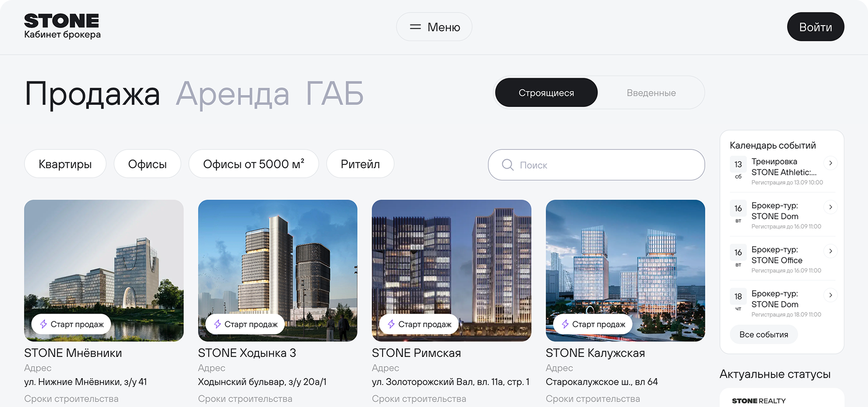The image size is (868, 407).
Task: Click the Поиск search field
Action: pos(596,165)
